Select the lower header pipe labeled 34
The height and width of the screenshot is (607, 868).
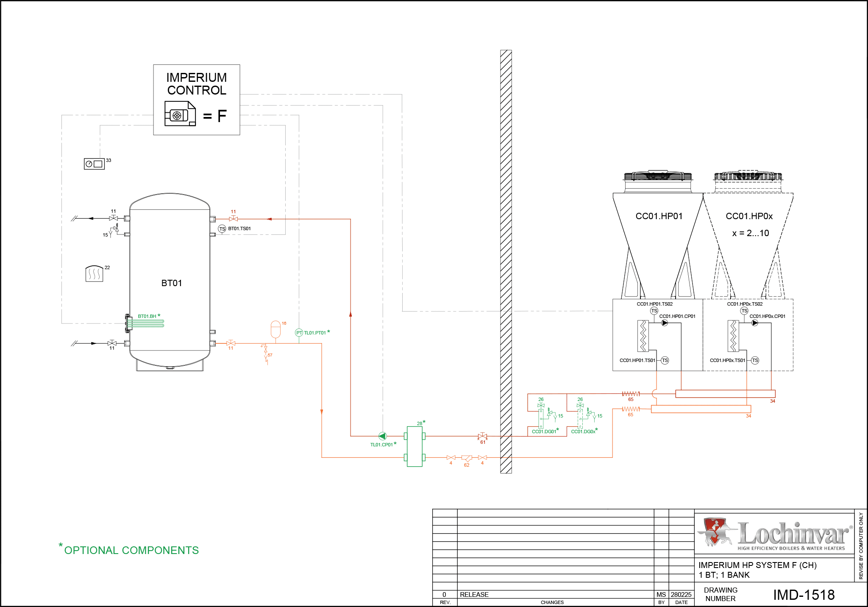pos(701,409)
